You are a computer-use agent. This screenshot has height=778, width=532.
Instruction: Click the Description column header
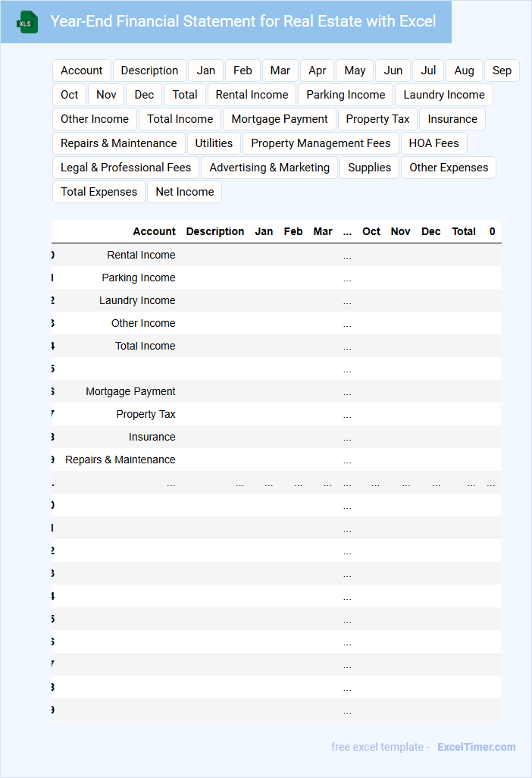[215, 232]
